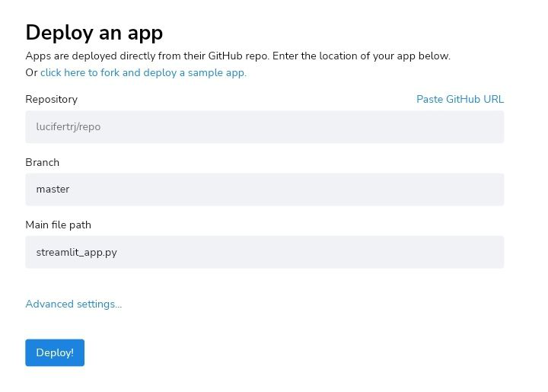Select the lucifertrj/repo placeholder text
This screenshot has width=548, height=392.
click(x=68, y=127)
